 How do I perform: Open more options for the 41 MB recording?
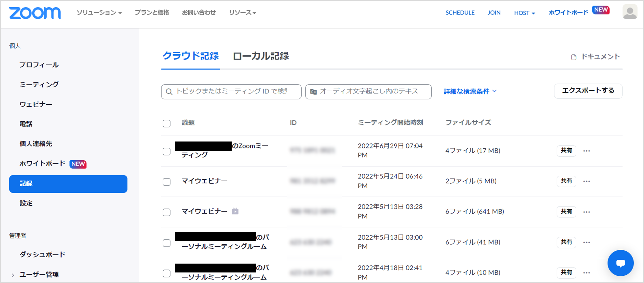click(x=586, y=243)
